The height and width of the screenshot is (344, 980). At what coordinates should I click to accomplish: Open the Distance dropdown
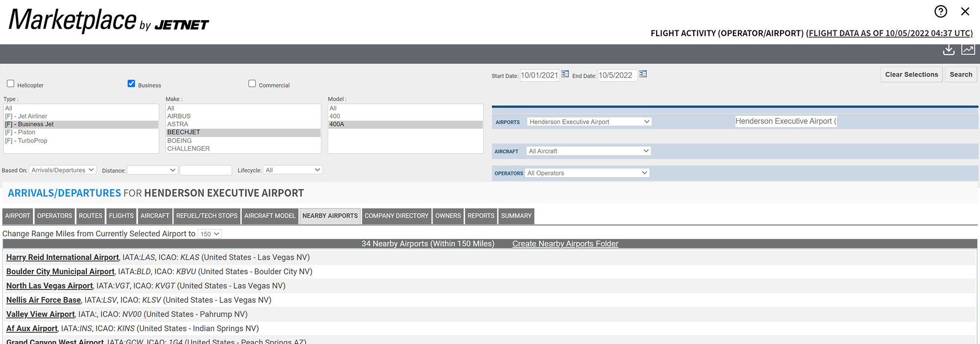coord(152,170)
